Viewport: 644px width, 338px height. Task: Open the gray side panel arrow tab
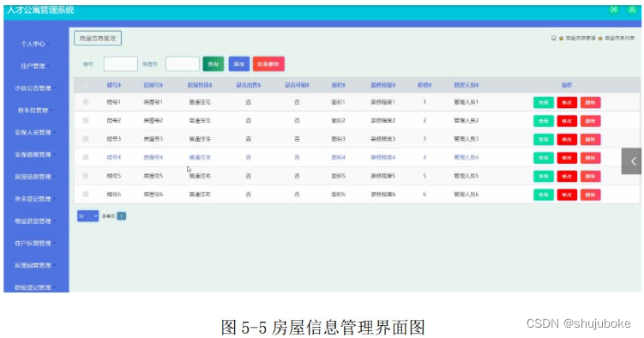(x=631, y=161)
